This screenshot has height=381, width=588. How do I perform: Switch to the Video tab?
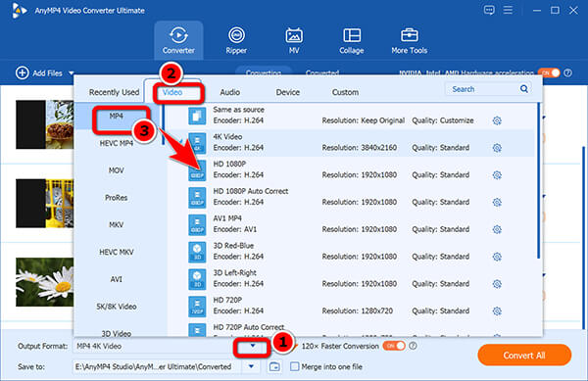[x=172, y=92]
